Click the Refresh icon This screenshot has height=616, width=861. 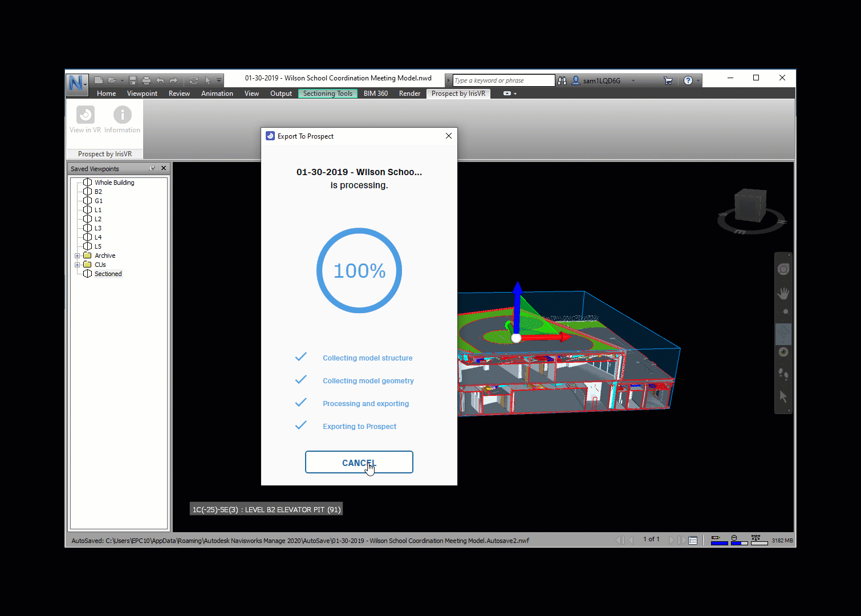click(x=194, y=80)
